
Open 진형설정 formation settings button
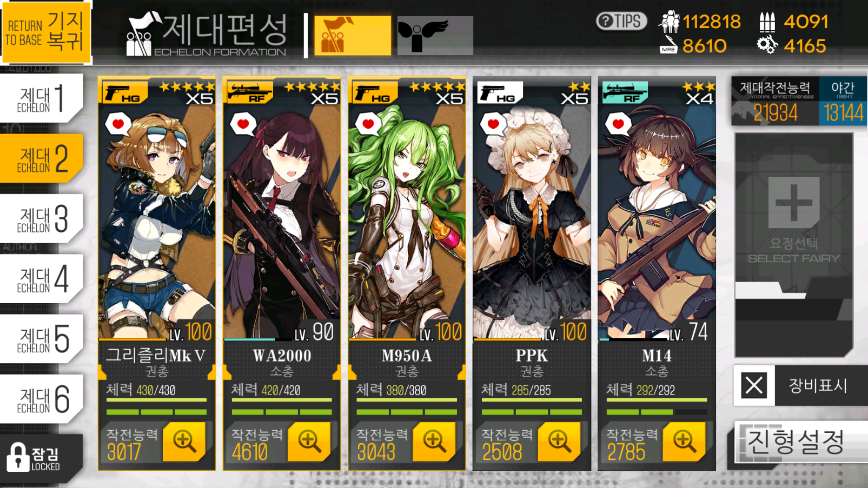click(797, 442)
